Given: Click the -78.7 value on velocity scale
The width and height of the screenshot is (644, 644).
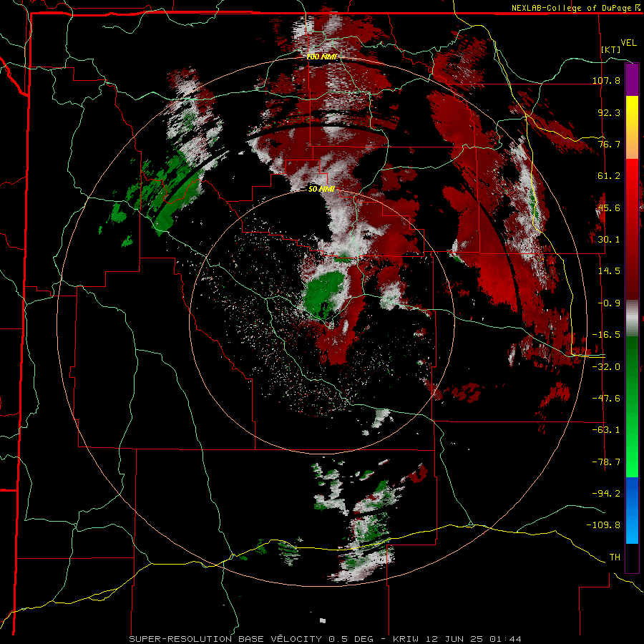Looking at the screenshot, I should tap(606, 462).
